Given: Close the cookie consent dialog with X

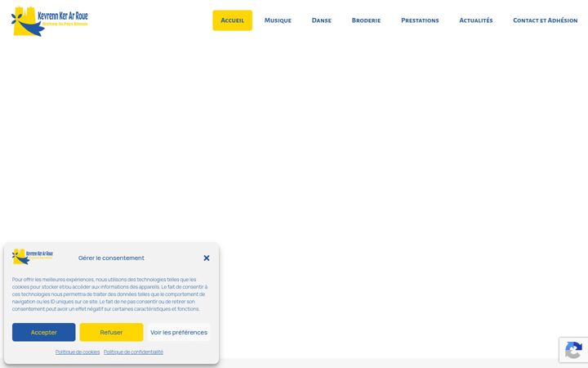Looking at the screenshot, I should click(x=207, y=258).
